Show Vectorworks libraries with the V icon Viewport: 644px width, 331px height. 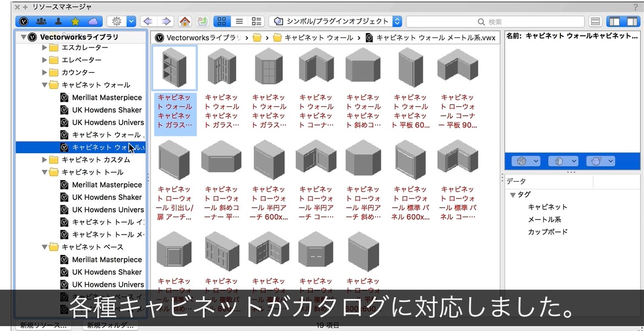pos(24,21)
